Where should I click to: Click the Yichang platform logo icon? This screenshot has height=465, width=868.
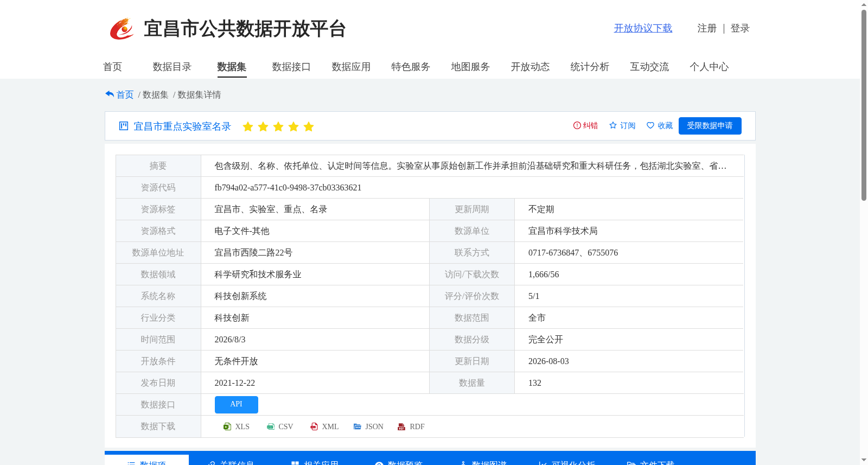[122, 29]
